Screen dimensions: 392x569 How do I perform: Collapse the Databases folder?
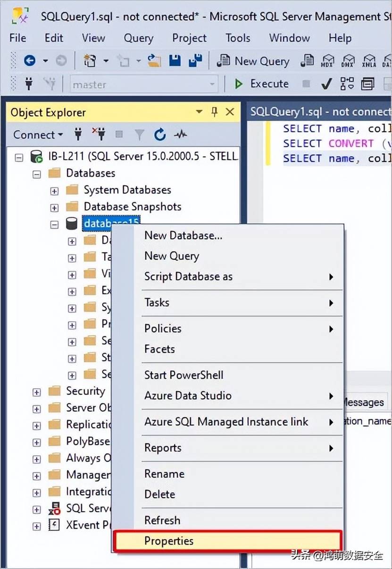37,174
